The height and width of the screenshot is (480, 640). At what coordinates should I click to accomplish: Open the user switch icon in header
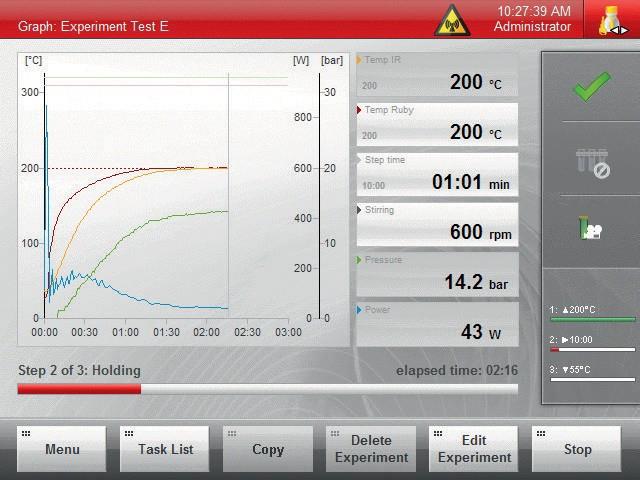click(612, 20)
